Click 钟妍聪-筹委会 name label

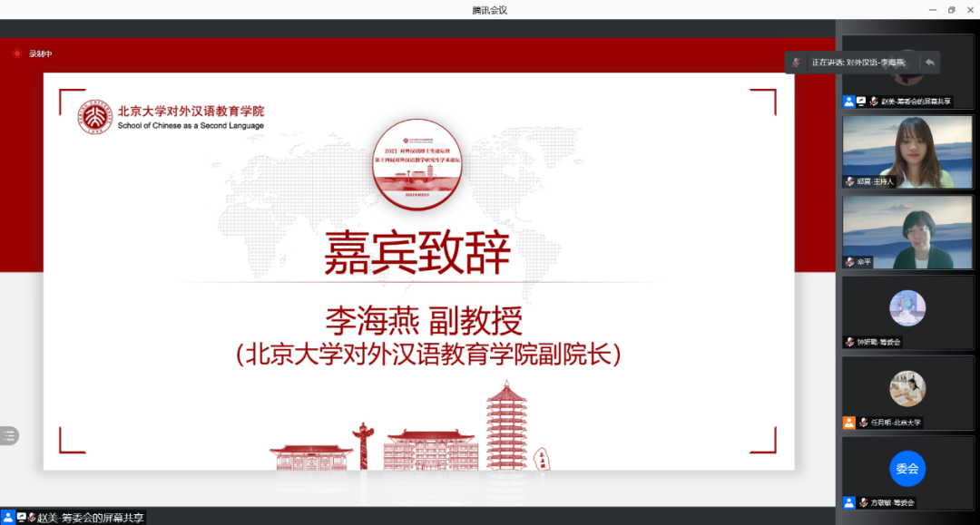[x=878, y=342]
